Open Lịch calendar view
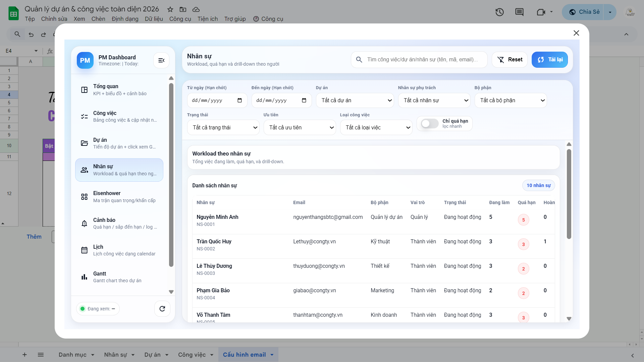644x362 pixels. pos(119,250)
